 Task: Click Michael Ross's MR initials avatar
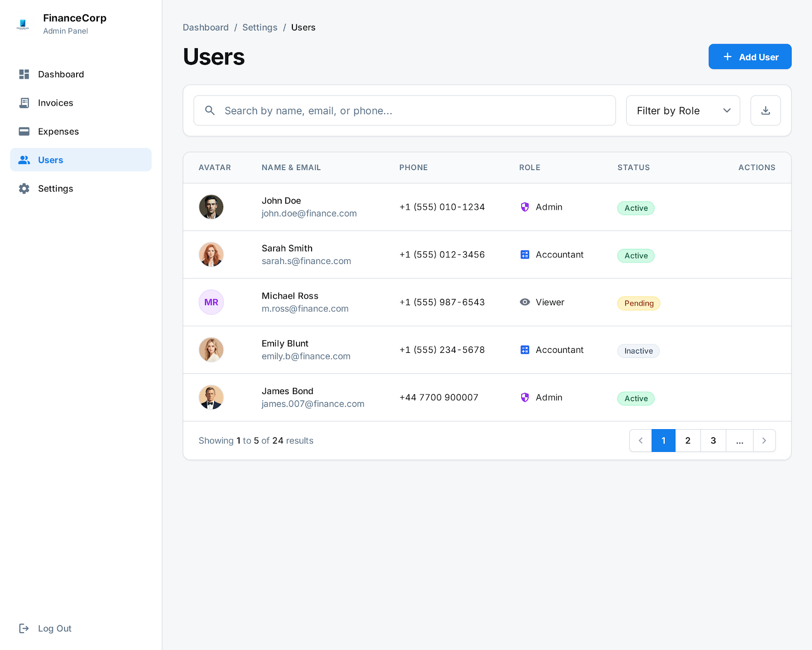(x=211, y=303)
